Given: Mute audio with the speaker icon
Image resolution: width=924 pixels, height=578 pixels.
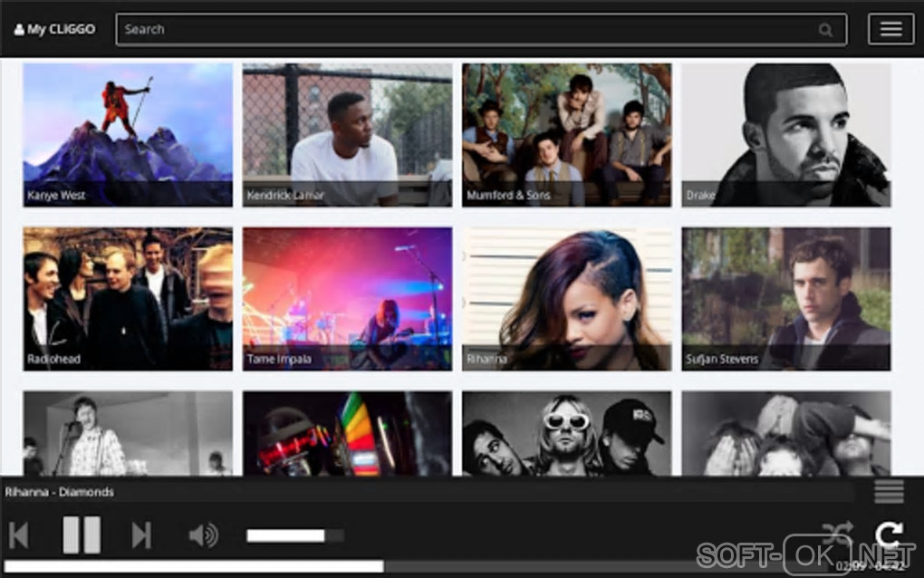Looking at the screenshot, I should [203, 535].
